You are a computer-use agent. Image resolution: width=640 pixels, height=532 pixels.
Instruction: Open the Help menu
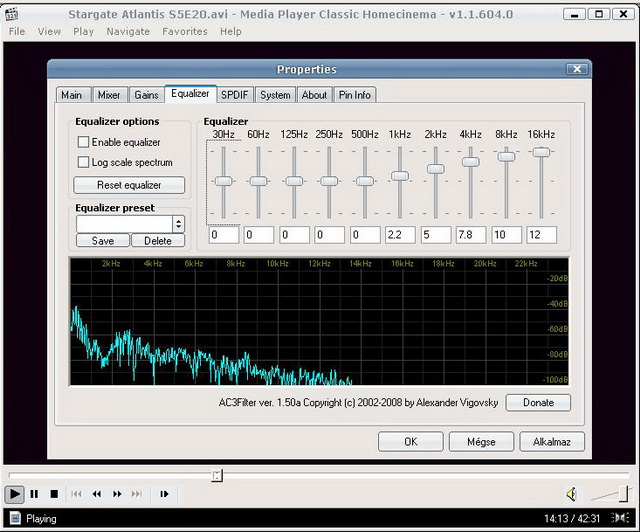231,31
